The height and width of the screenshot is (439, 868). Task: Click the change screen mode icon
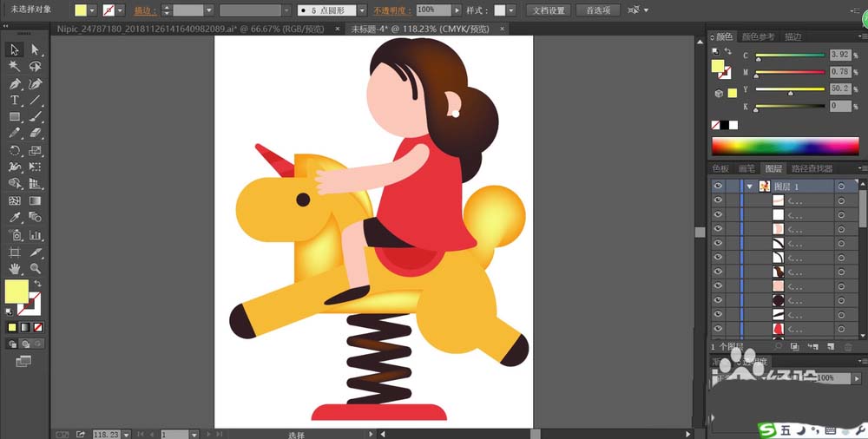tap(23, 362)
